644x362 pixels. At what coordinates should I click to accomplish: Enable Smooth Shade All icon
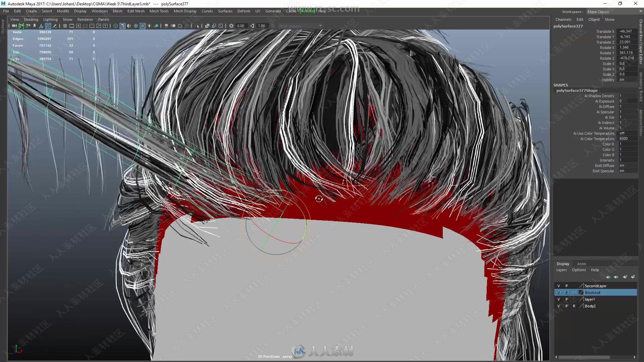(122, 26)
